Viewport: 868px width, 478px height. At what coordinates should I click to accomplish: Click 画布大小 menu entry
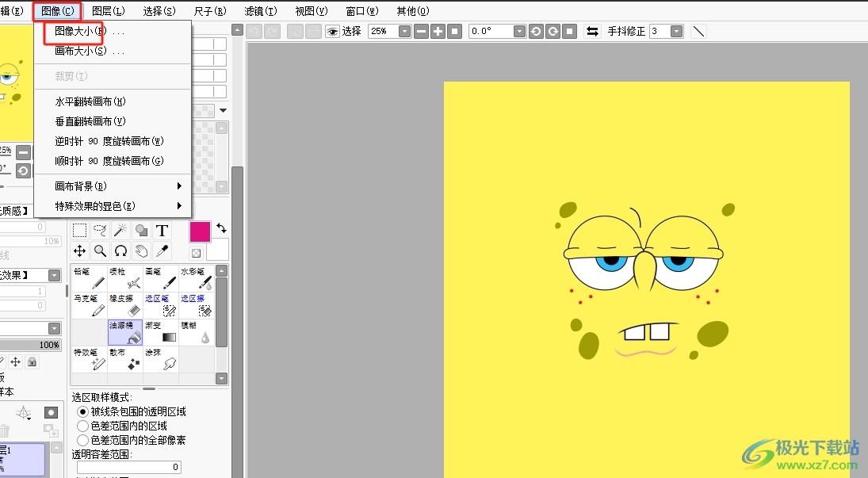[113, 51]
